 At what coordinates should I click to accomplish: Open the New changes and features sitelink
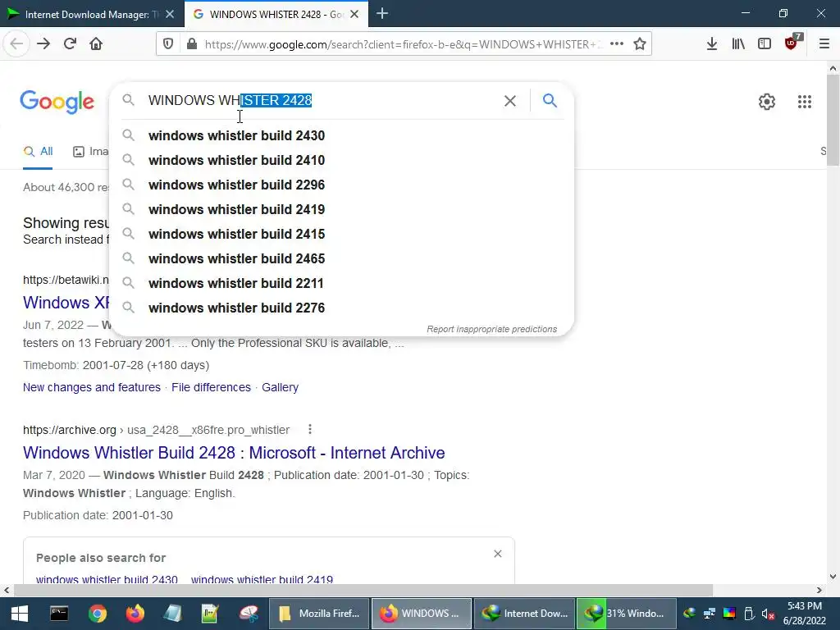coord(92,387)
